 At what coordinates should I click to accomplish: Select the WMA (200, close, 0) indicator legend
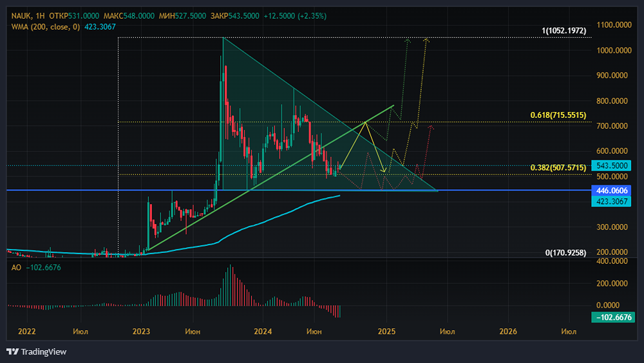click(46, 27)
